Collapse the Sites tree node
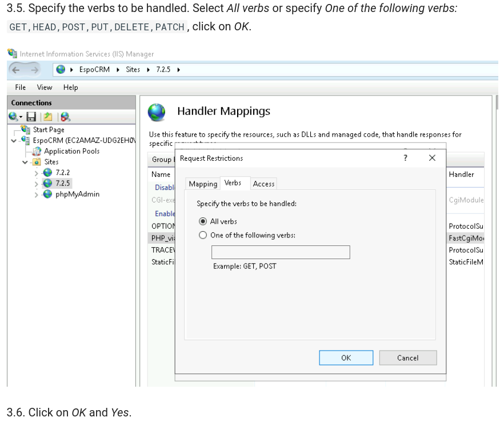 [x=25, y=162]
